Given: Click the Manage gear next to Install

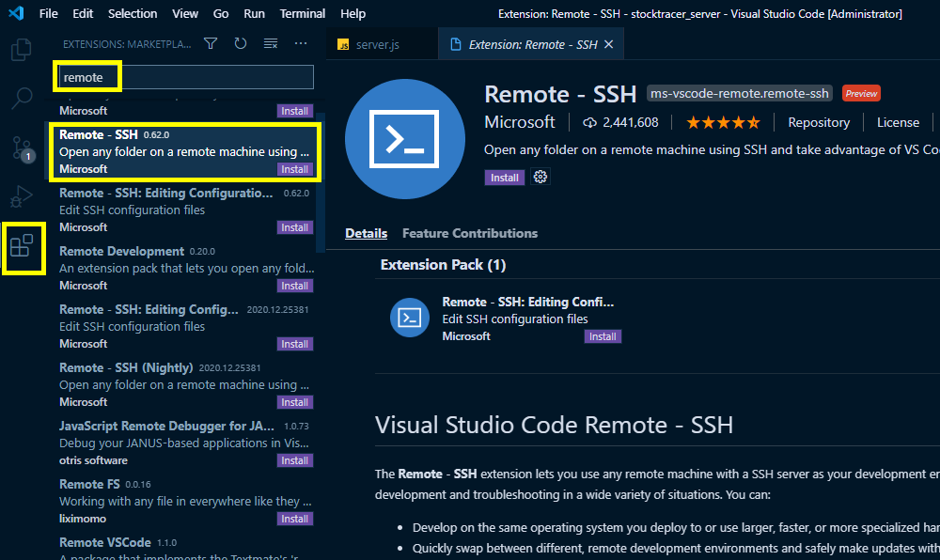Looking at the screenshot, I should click(540, 177).
